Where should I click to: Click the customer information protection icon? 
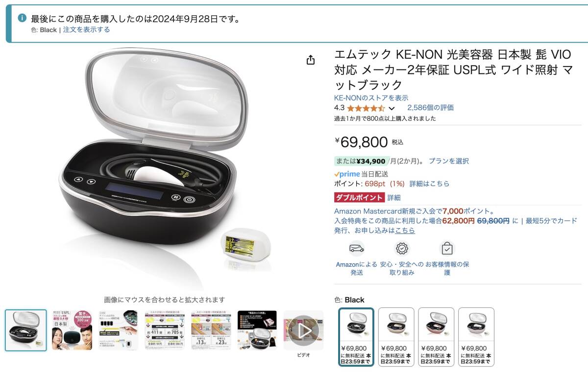447,248
